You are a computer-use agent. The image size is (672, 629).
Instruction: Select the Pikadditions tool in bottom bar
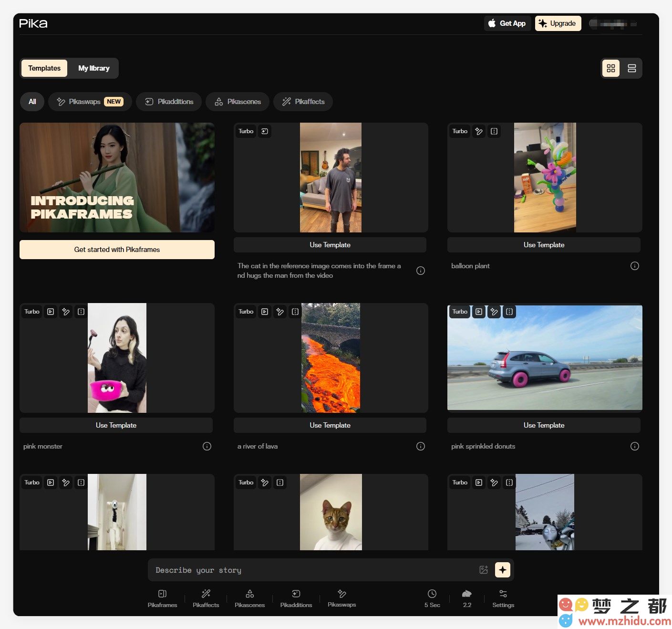point(296,598)
